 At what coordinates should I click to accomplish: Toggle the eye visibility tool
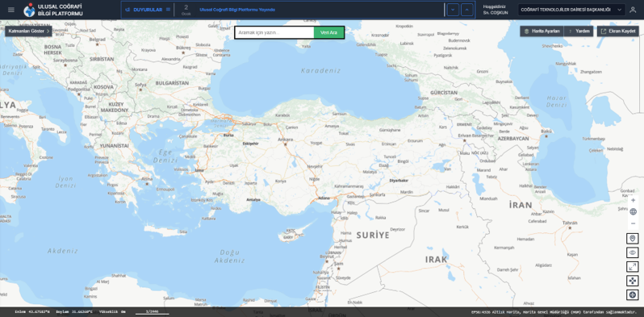[632, 252]
